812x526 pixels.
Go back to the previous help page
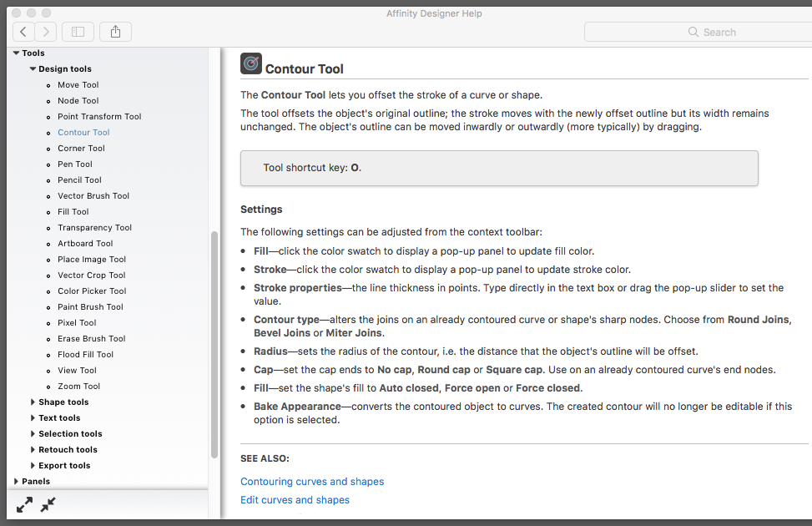[23, 32]
